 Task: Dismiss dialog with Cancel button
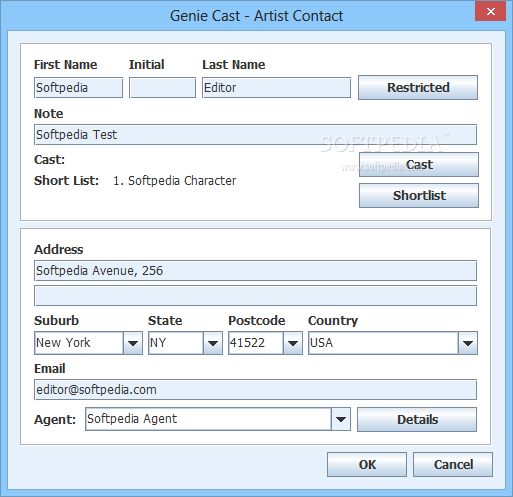(453, 464)
